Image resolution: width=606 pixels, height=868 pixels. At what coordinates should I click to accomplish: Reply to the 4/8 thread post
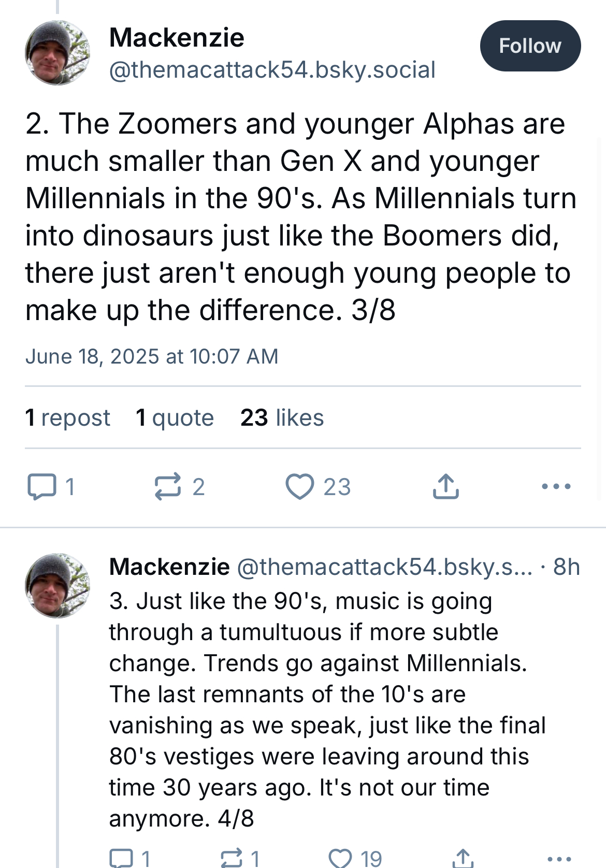pos(130,858)
